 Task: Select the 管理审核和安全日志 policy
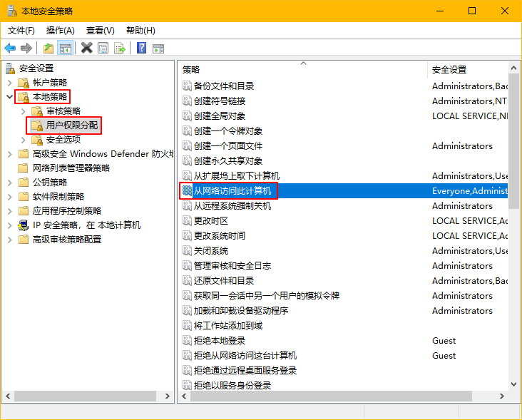[232, 265]
